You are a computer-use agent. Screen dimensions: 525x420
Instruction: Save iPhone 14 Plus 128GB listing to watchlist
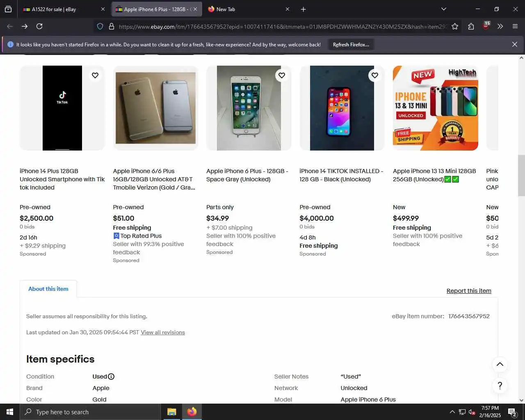95,75
